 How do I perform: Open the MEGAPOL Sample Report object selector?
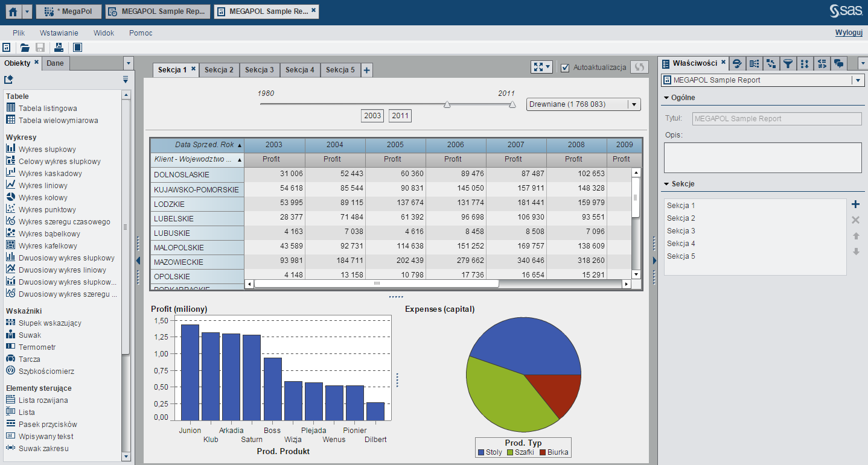point(762,80)
